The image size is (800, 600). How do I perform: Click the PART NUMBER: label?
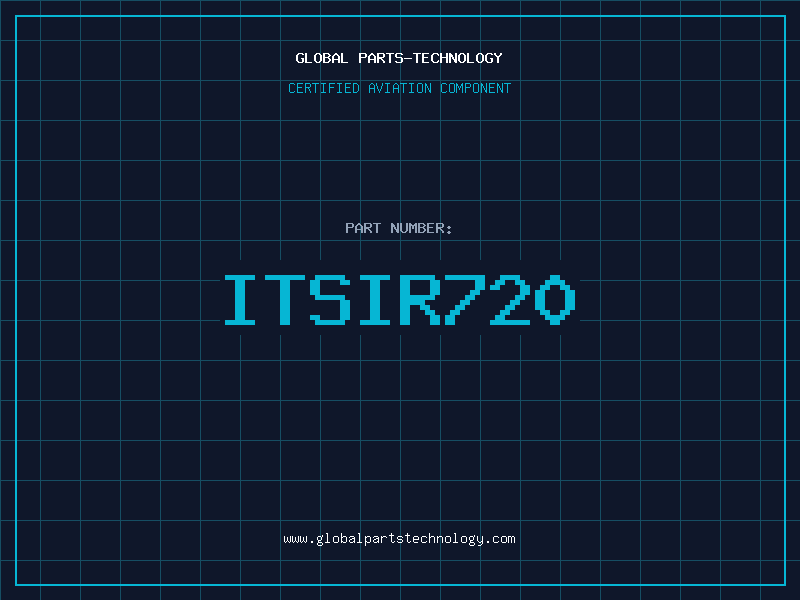tap(398, 228)
